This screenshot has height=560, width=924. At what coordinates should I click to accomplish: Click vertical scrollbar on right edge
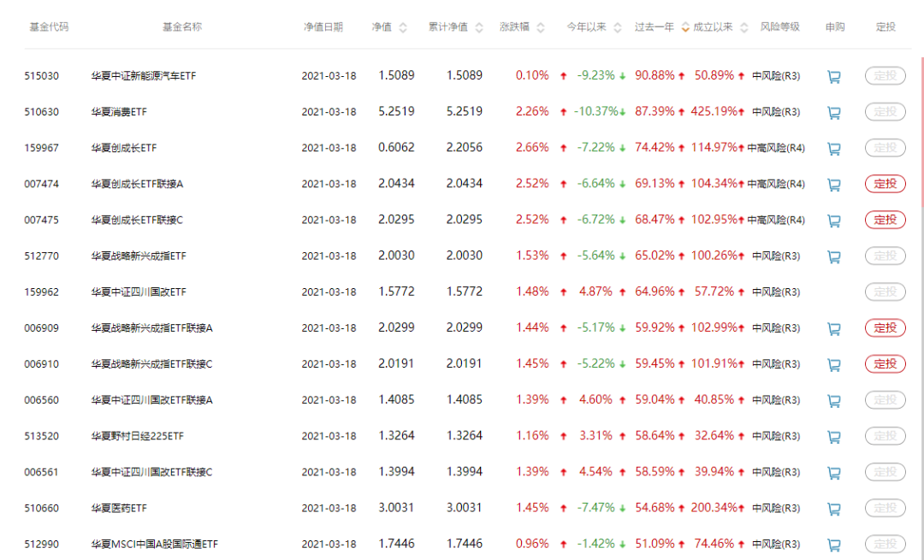click(x=922, y=133)
